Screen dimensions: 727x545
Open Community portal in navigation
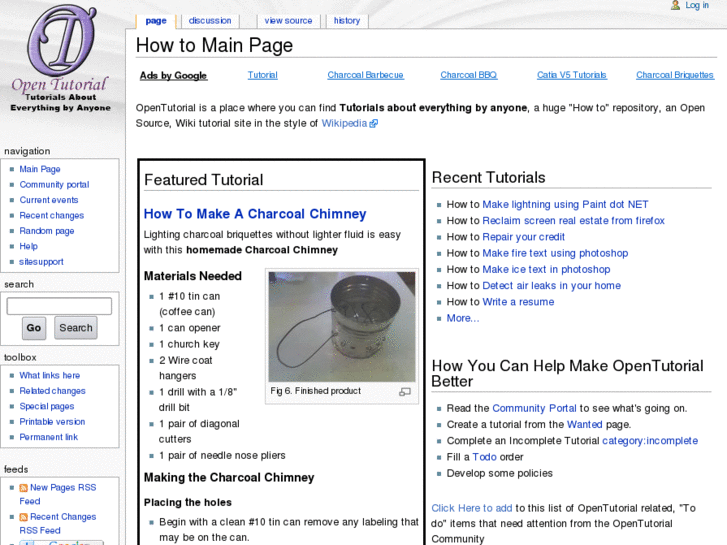pyautogui.click(x=54, y=185)
